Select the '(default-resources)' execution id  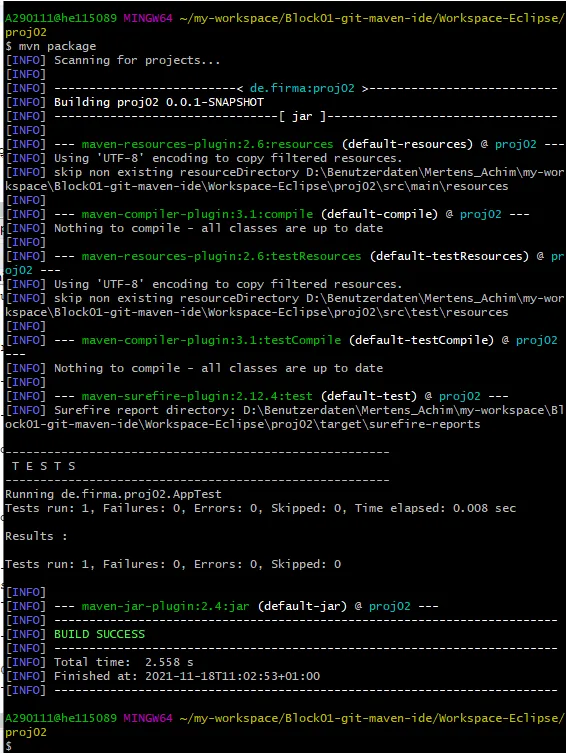[407, 144]
